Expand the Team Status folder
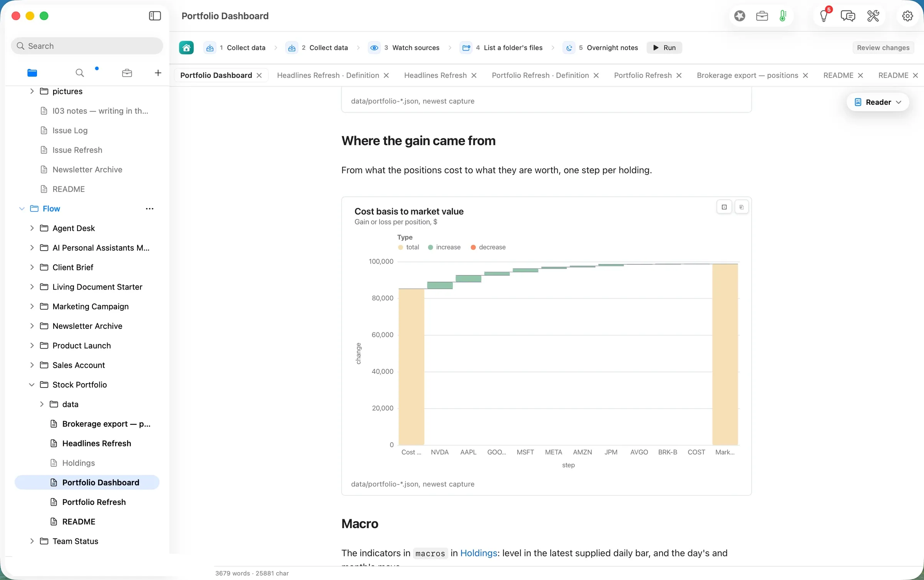The width and height of the screenshot is (924, 580). (32, 541)
